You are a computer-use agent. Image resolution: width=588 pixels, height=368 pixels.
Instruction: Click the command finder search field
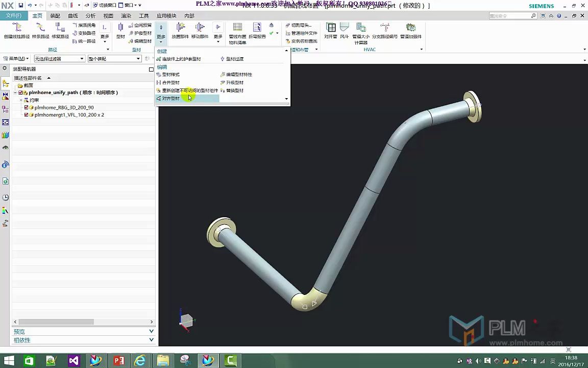512,16
